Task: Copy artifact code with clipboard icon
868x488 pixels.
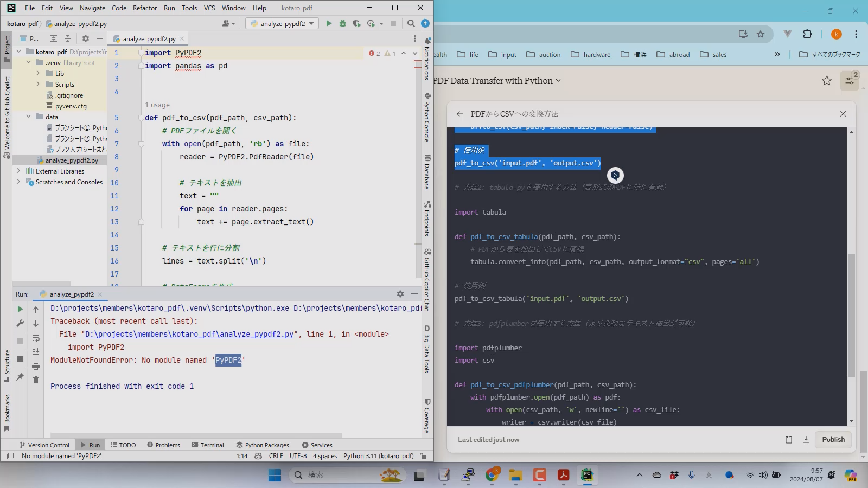Action: coord(789,440)
